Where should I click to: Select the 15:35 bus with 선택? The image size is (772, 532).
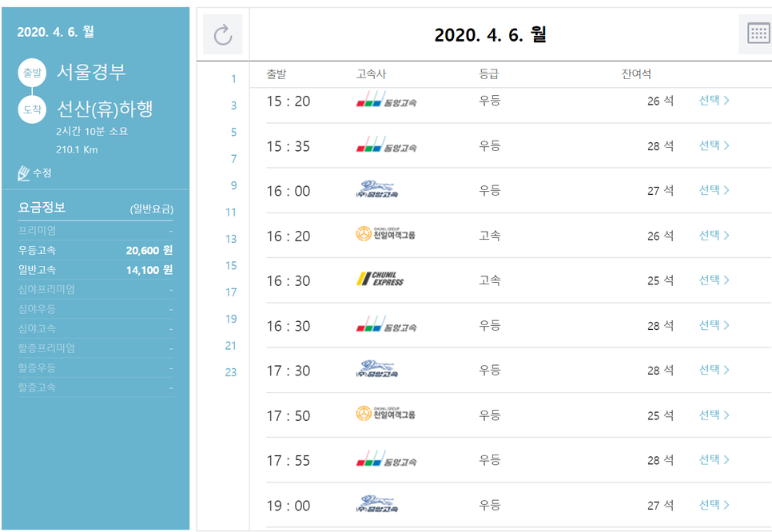(714, 145)
